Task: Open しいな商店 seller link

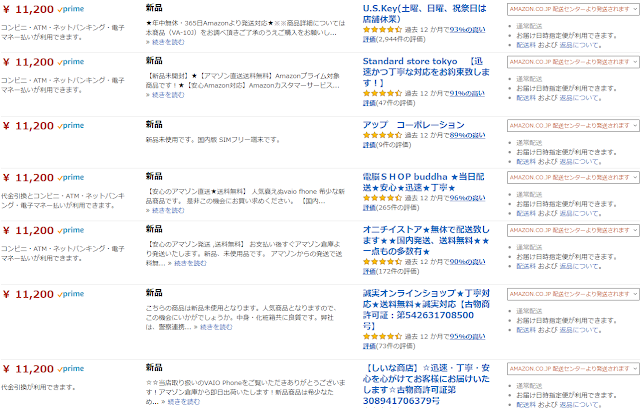Action: coord(426,384)
